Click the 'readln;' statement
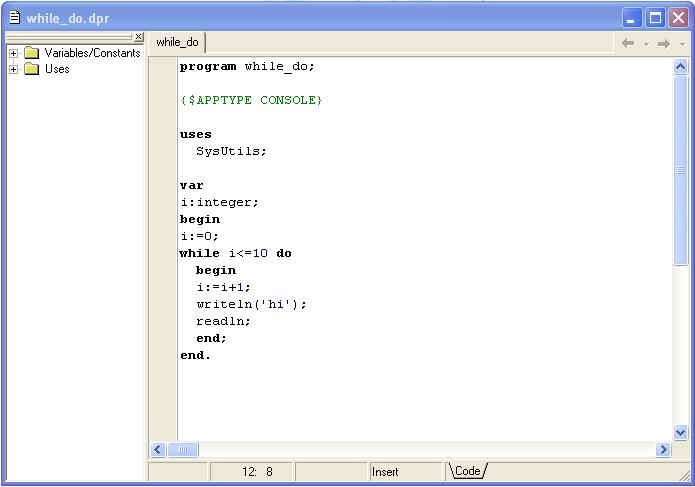This screenshot has height=487, width=695. click(223, 321)
